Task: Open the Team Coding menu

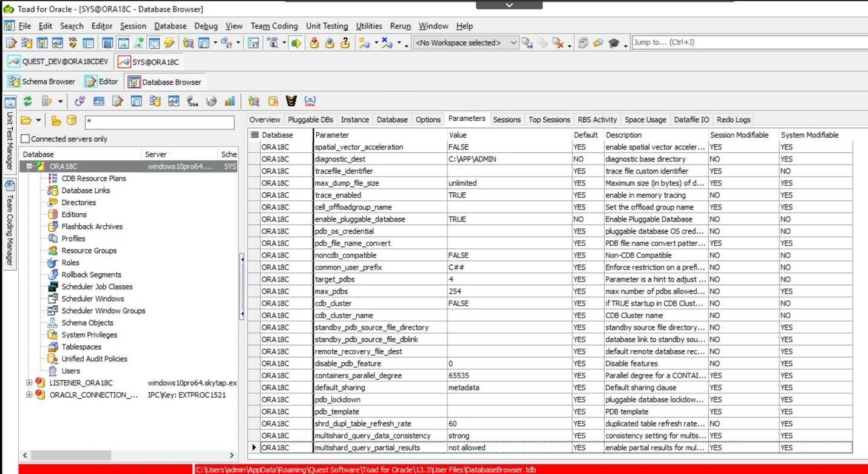Action: (x=274, y=26)
